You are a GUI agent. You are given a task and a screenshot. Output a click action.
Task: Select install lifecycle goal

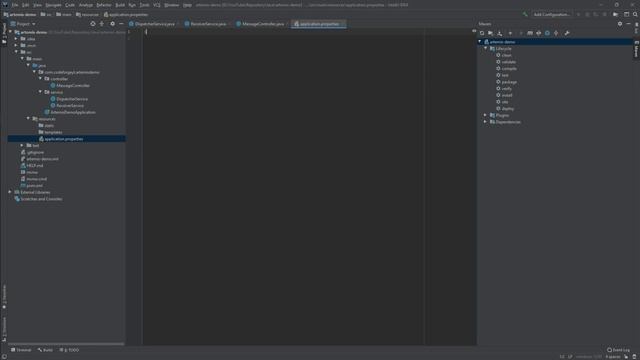507,95
